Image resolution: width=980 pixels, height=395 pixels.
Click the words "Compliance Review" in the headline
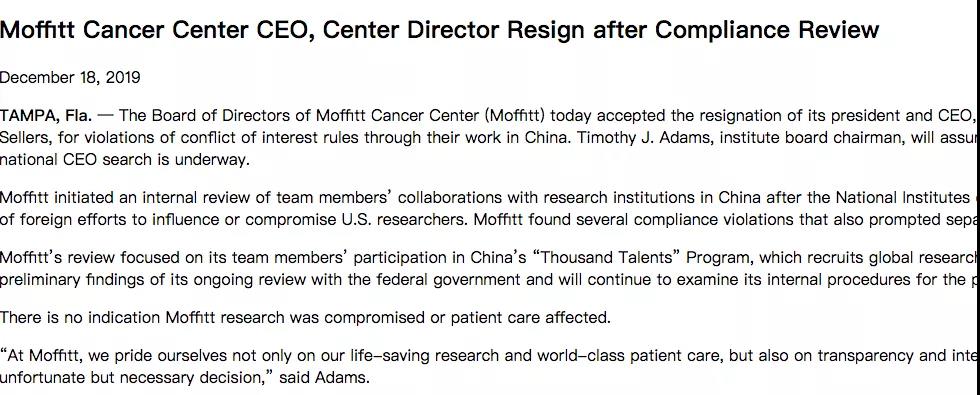pos(768,29)
